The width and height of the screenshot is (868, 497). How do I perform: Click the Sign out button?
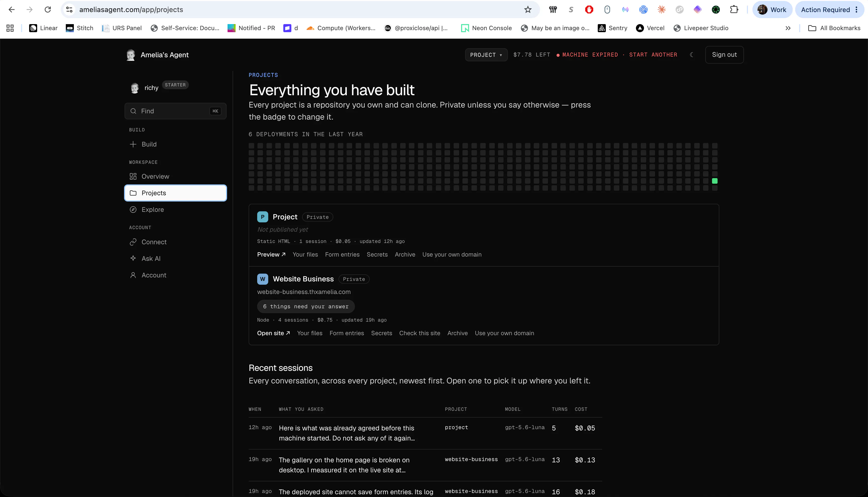click(x=724, y=55)
